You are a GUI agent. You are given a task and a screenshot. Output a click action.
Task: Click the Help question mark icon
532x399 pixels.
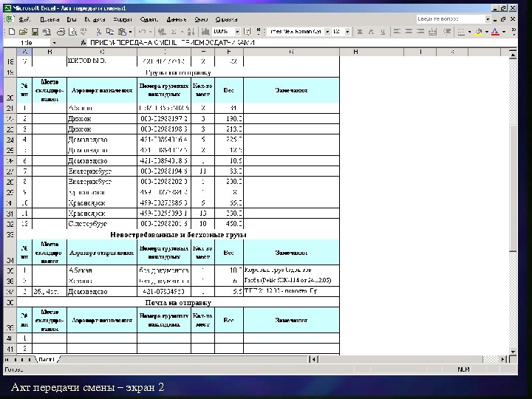(x=248, y=32)
